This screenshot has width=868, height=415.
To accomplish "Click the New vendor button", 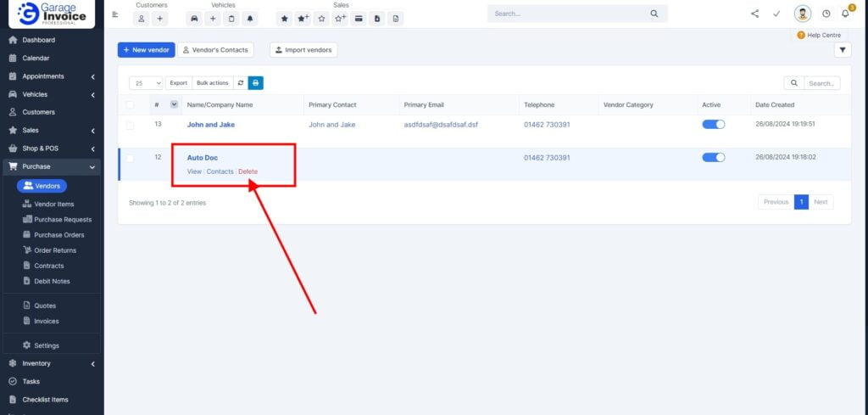I will pos(146,50).
